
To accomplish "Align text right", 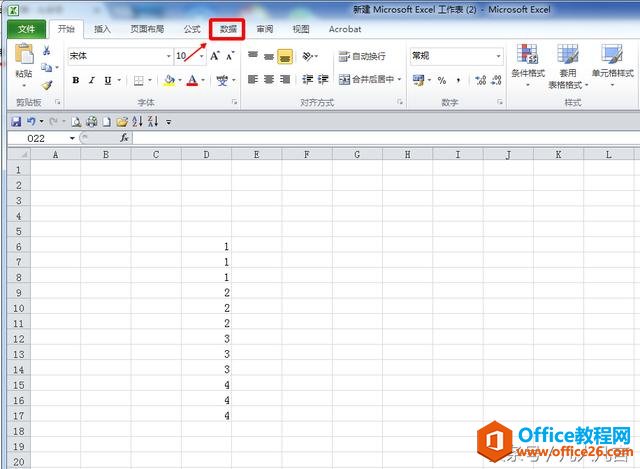I will (285, 79).
